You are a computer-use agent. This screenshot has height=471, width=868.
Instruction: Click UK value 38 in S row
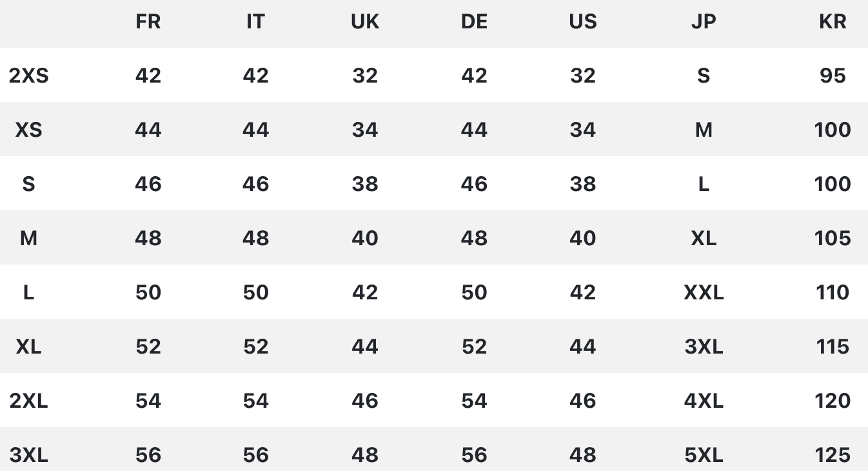pyautogui.click(x=365, y=185)
